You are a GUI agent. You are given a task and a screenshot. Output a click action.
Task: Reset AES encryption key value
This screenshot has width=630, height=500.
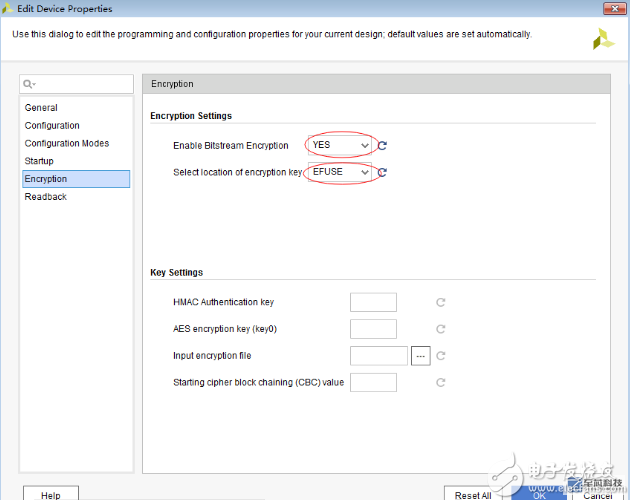coord(440,329)
